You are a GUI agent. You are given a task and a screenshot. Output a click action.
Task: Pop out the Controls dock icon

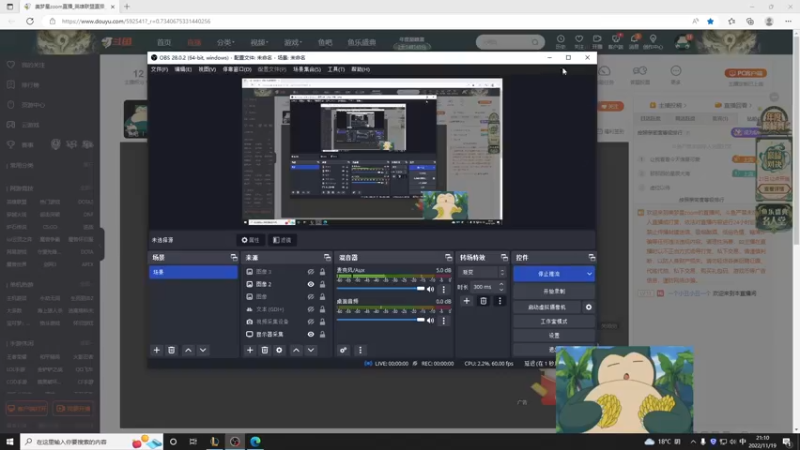click(591, 258)
